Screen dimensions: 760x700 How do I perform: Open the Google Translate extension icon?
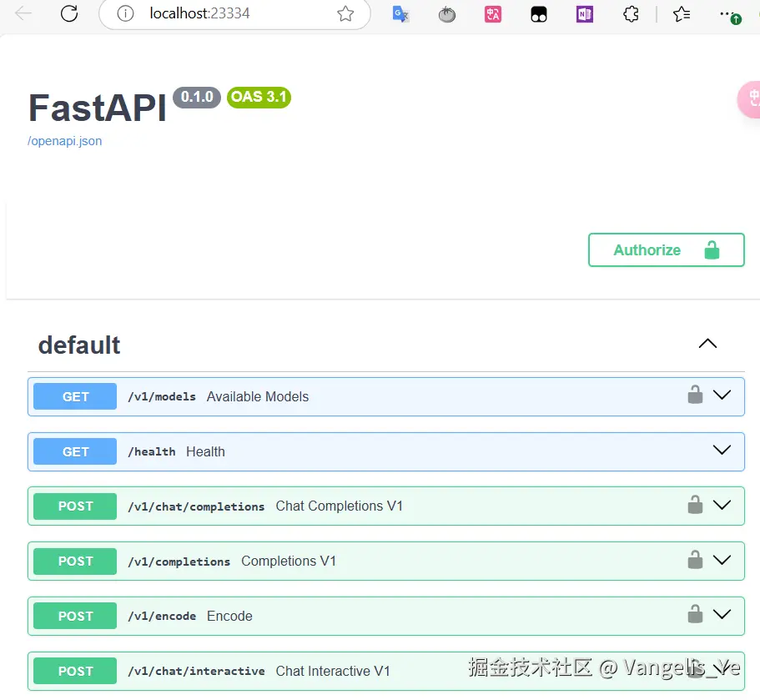coord(400,14)
